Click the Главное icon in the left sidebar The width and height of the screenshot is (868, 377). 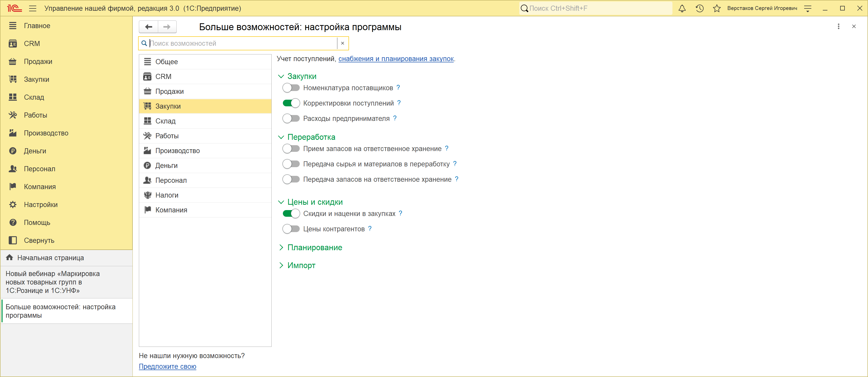tap(13, 26)
